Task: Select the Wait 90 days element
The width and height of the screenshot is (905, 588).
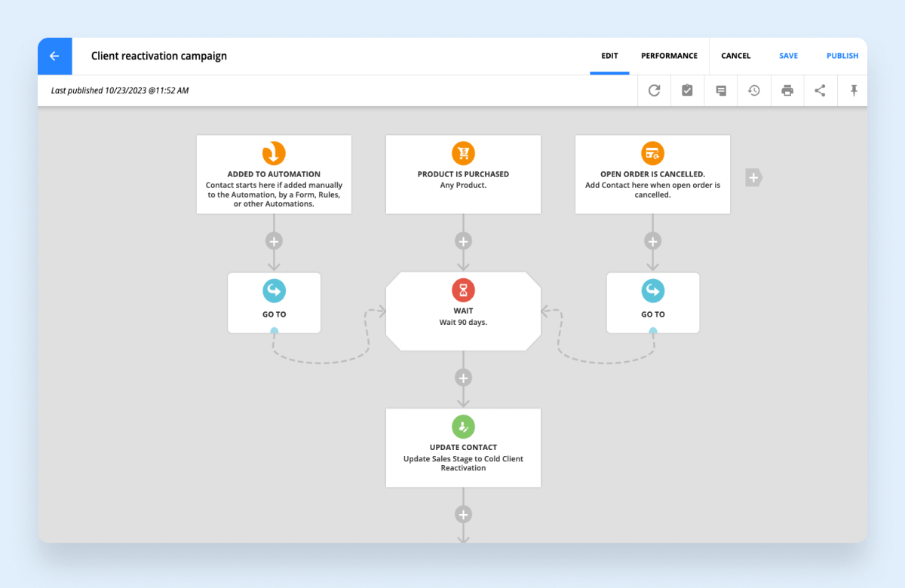Action: coord(463,311)
